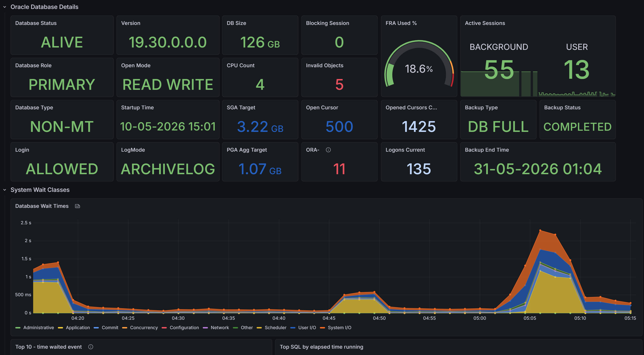Open the Active Sessions panel title
Screen dimensions: 644x355
pyautogui.click(x=485, y=23)
